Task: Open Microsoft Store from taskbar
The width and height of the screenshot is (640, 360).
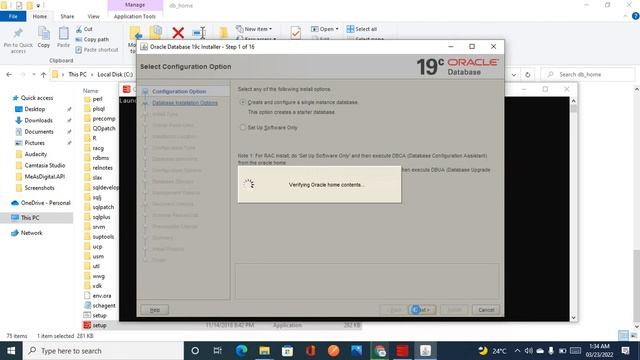Action: tap(287, 351)
